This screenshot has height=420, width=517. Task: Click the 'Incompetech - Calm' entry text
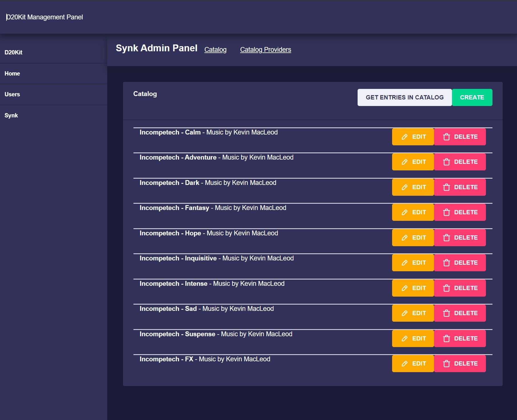(x=170, y=132)
